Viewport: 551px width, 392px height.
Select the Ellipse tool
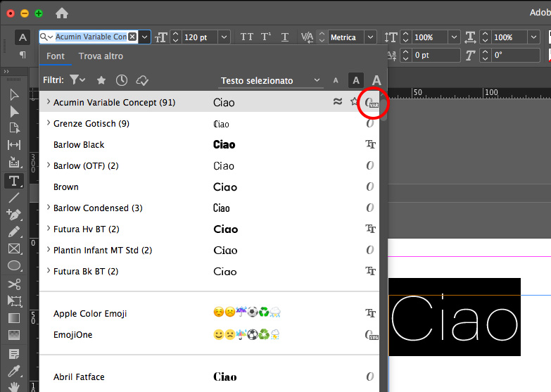14,266
